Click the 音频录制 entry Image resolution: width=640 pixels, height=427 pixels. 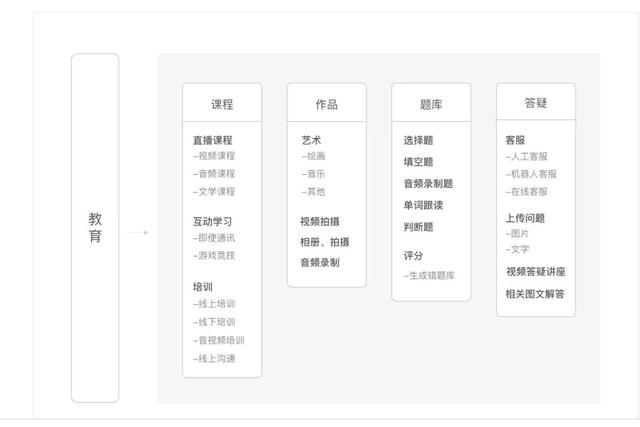pyautogui.click(x=320, y=262)
